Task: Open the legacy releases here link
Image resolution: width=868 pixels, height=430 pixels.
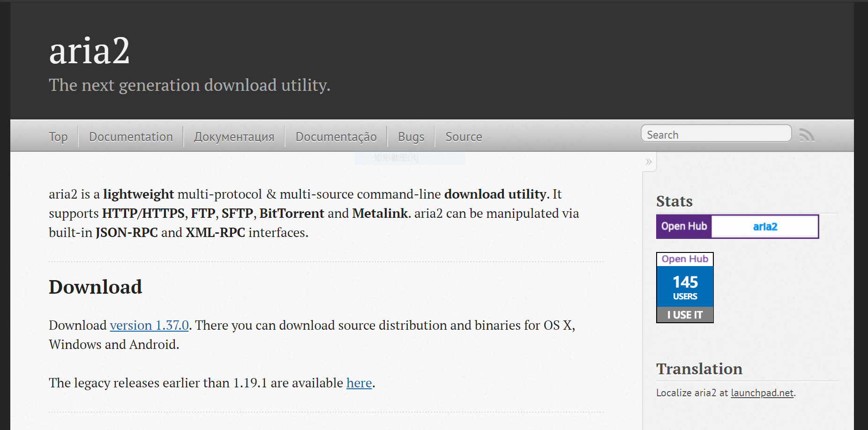Action: [359, 383]
